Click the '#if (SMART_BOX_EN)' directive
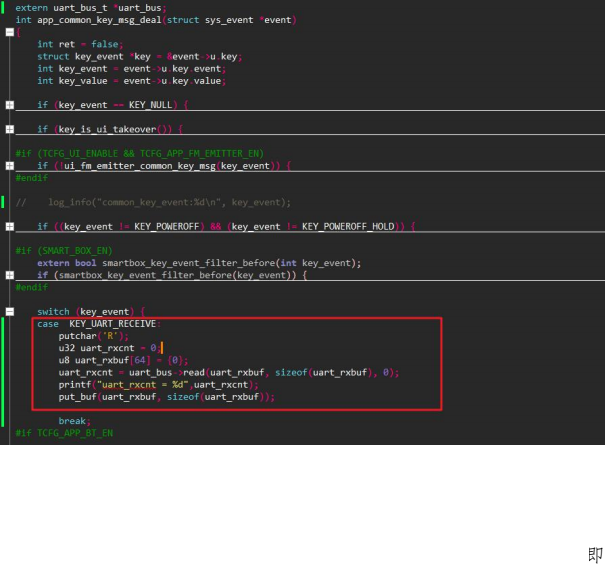606x566 pixels. (x=64, y=251)
